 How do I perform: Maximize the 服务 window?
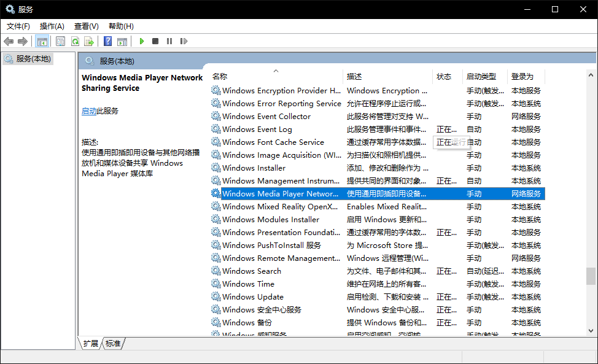tap(555, 9)
